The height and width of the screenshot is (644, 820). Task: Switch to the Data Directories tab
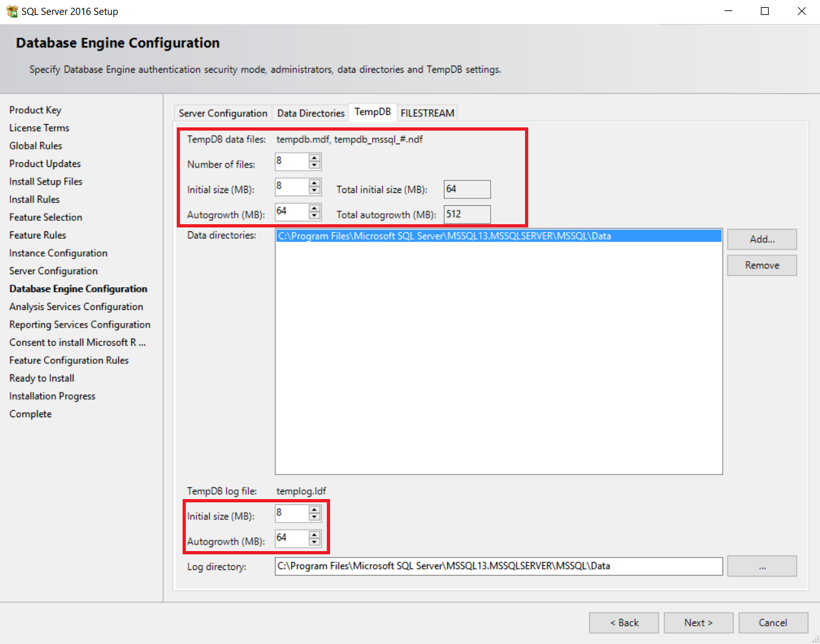tap(310, 112)
